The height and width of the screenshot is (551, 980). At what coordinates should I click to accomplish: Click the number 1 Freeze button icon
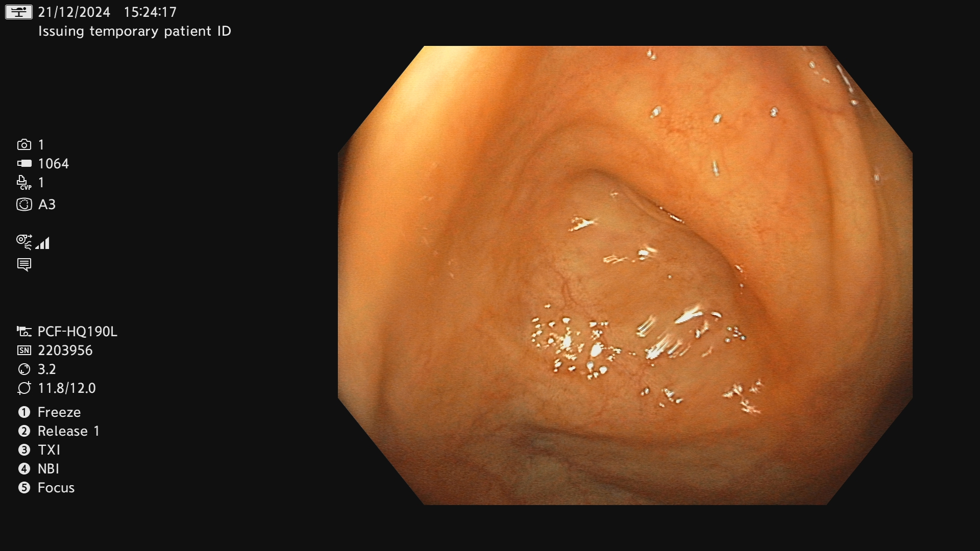pyautogui.click(x=24, y=412)
